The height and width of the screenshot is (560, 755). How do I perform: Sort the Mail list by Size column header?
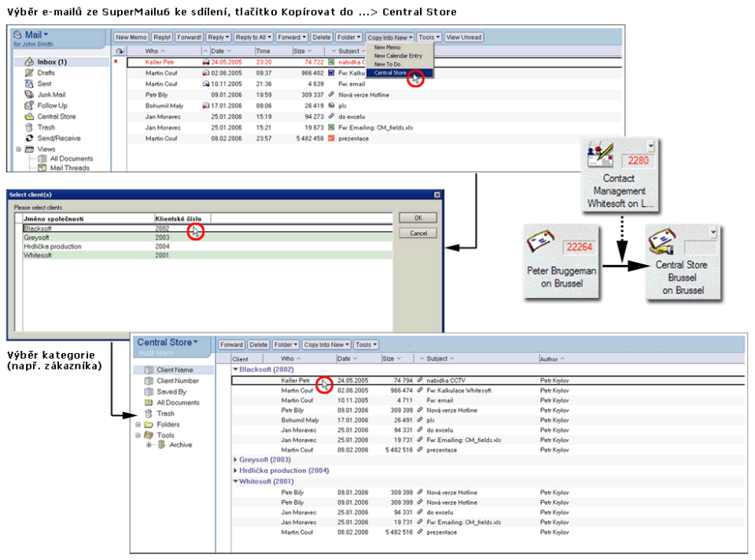pos(300,51)
